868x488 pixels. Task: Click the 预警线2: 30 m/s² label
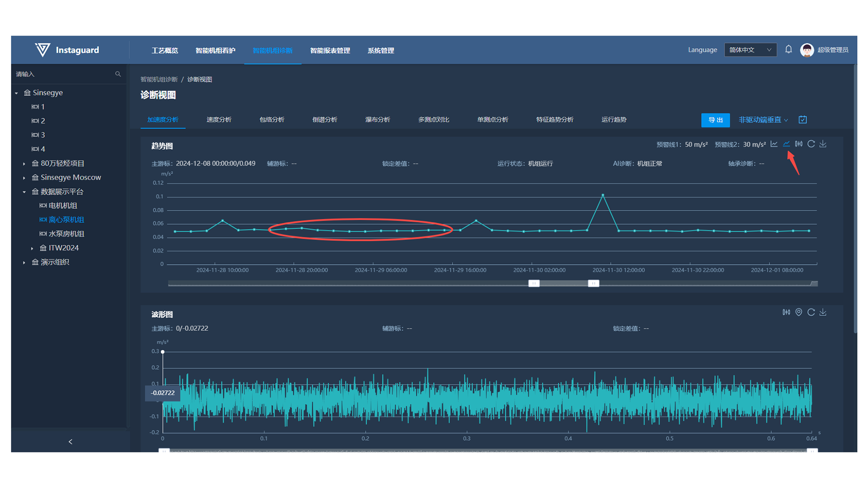tap(740, 145)
